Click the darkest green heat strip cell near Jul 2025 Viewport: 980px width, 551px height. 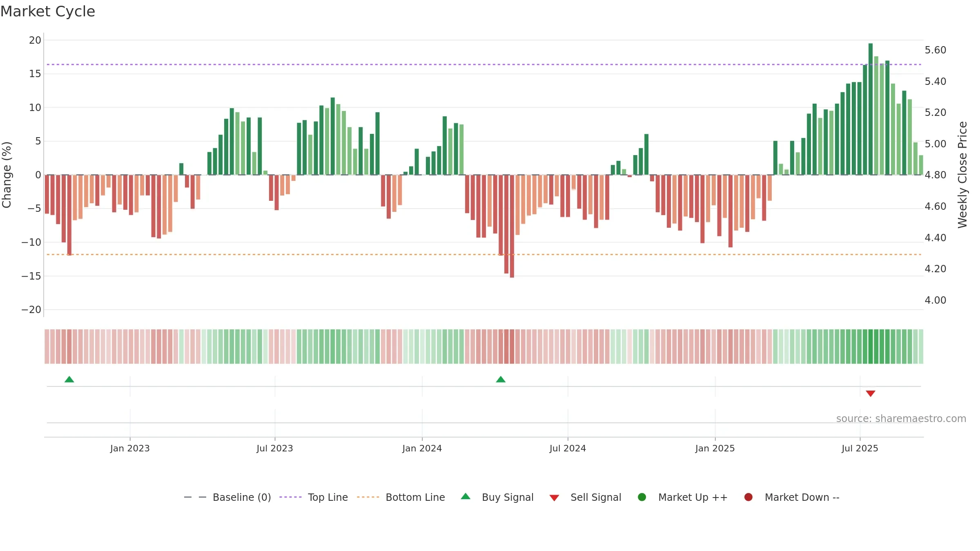coord(871,347)
